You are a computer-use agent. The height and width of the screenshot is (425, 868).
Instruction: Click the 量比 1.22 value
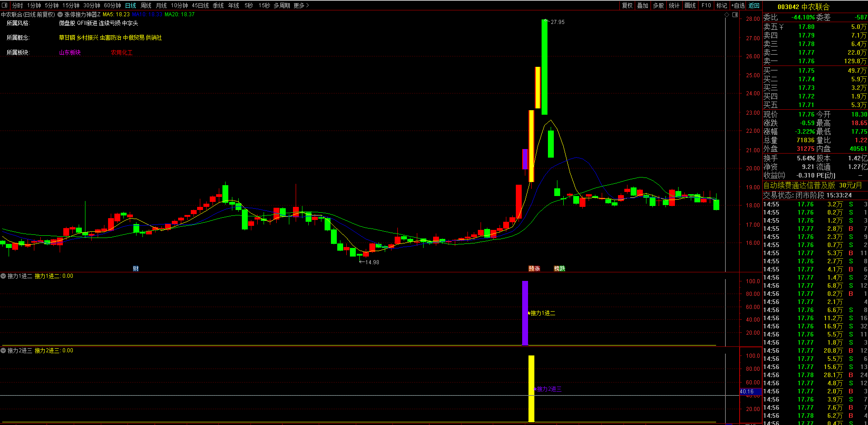click(861, 140)
